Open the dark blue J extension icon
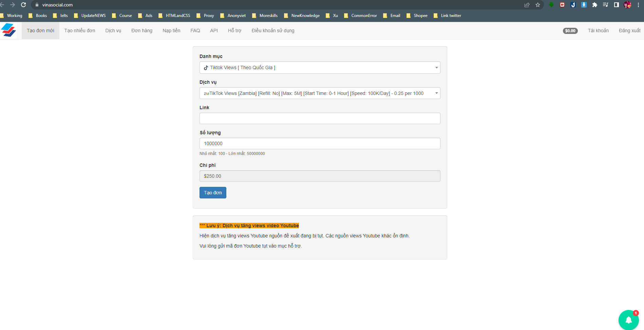 573,5
